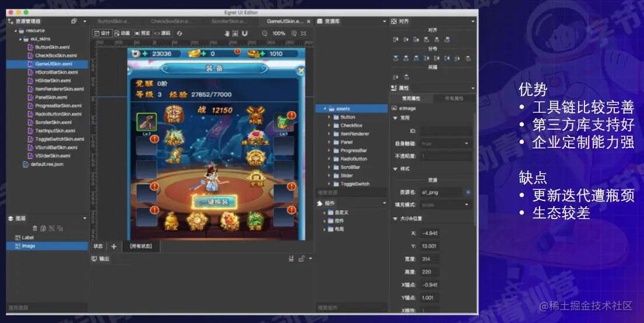
Task: Toggle the lock layer icon in the editor toolbar
Action: (235, 33)
